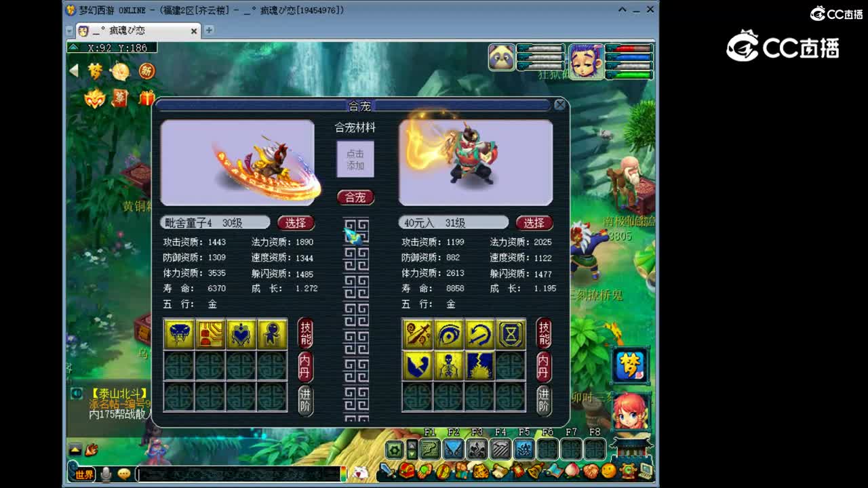Screen dimensions: 868x488
Task: Click the F5 hotkey skill slot
Action: pyautogui.click(x=524, y=449)
